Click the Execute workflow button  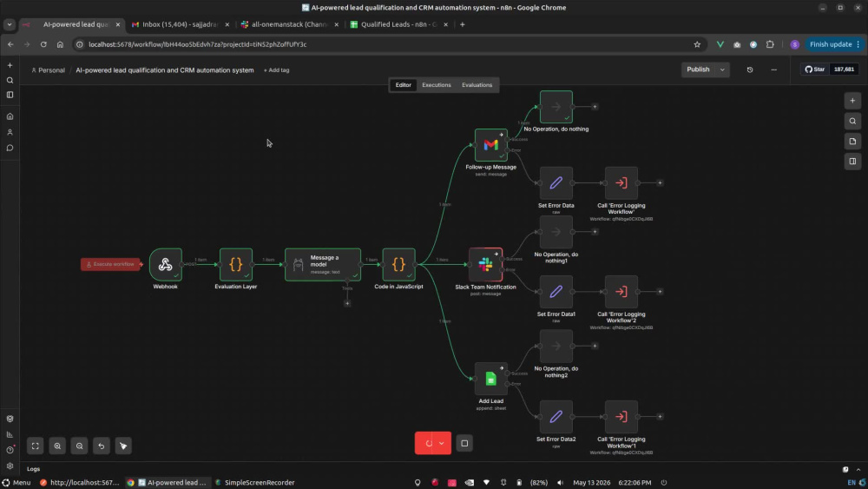click(x=111, y=264)
